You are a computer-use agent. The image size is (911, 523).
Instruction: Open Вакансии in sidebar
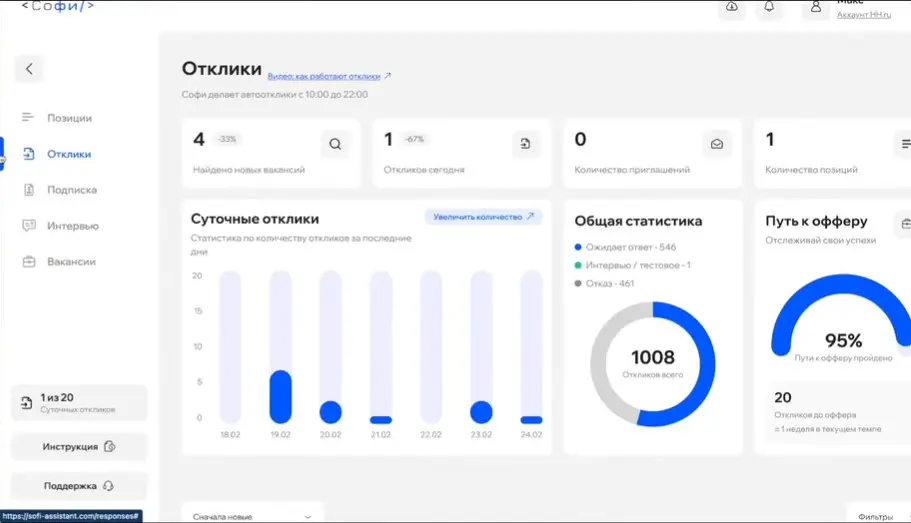click(x=71, y=262)
